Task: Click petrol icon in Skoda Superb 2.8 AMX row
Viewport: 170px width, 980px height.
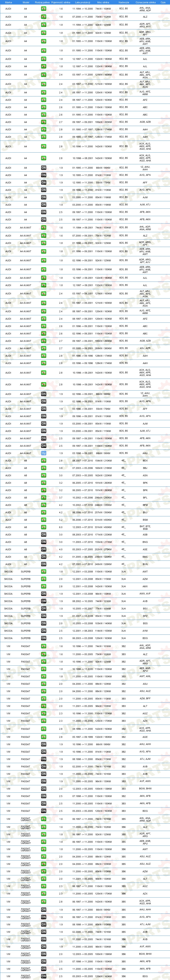Action: [44, 587]
